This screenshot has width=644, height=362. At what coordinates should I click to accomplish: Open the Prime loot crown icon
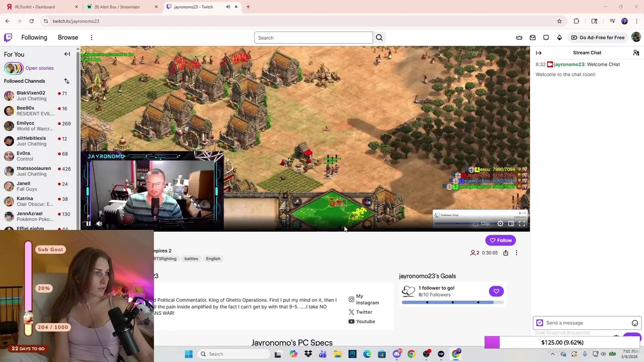[x=519, y=38]
